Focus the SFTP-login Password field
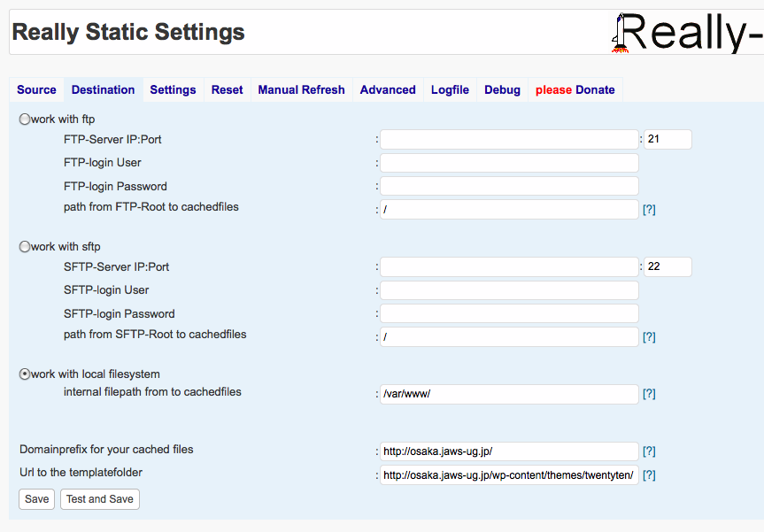This screenshot has height=532, width=764. (x=509, y=313)
